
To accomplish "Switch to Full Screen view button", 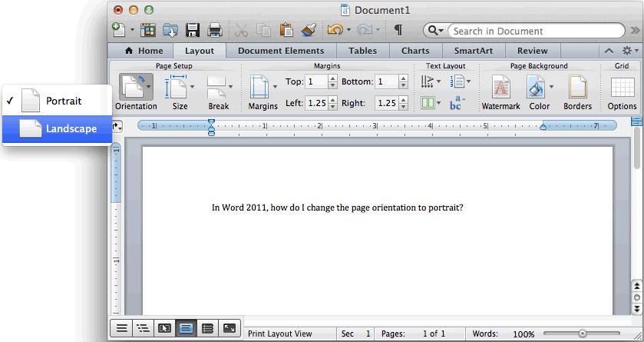I will (x=230, y=328).
